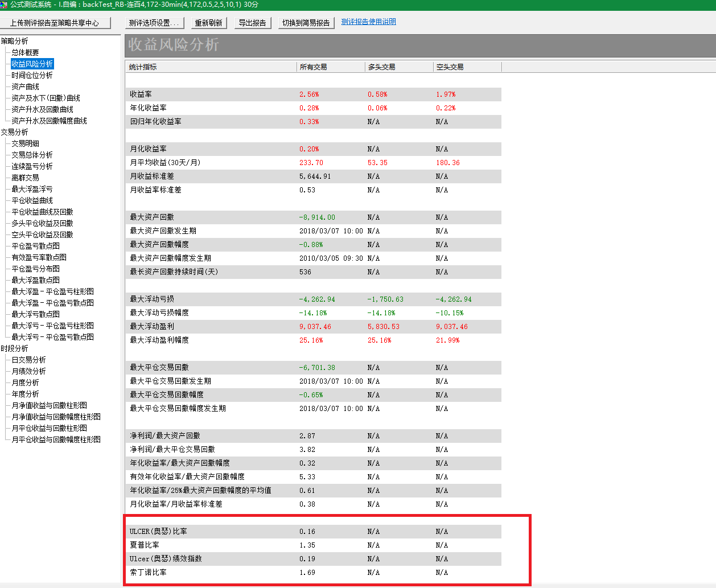
Task: Open 资产升水及回撤幅度曲线 item
Action: (x=49, y=121)
